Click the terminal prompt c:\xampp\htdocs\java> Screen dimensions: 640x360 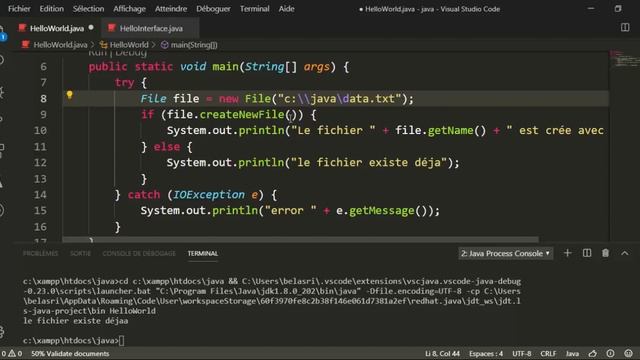coord(71,340)
